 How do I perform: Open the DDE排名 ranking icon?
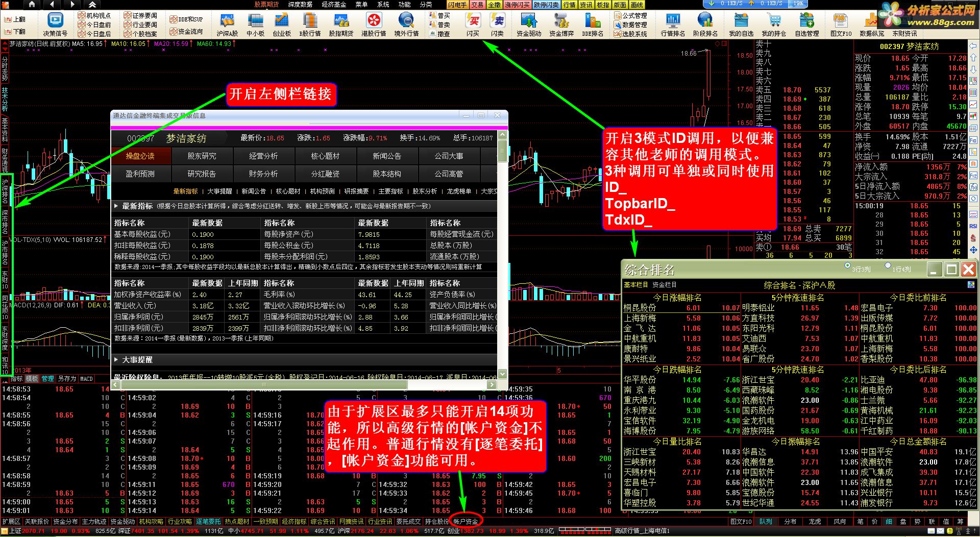[593, 24]
